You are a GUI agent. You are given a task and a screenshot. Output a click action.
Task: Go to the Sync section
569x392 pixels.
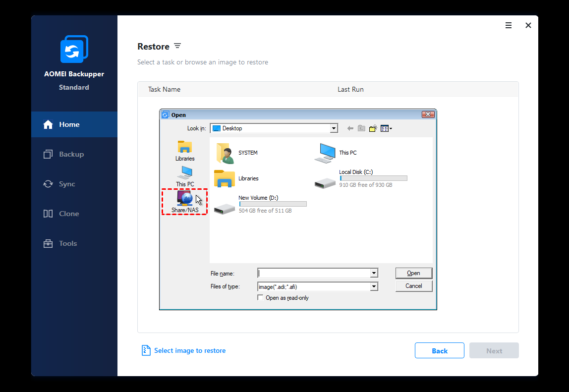point(74,184)
